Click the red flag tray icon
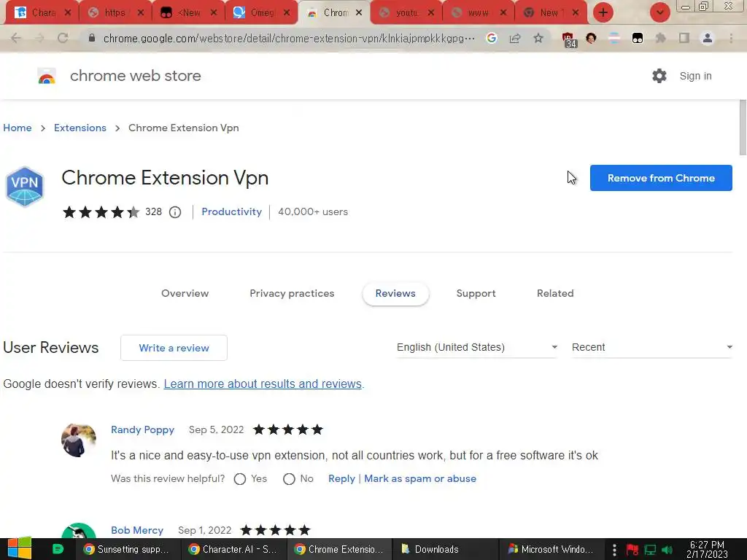Image resolution: width=747 pixels, height=560 pixels. pos(632,550)
